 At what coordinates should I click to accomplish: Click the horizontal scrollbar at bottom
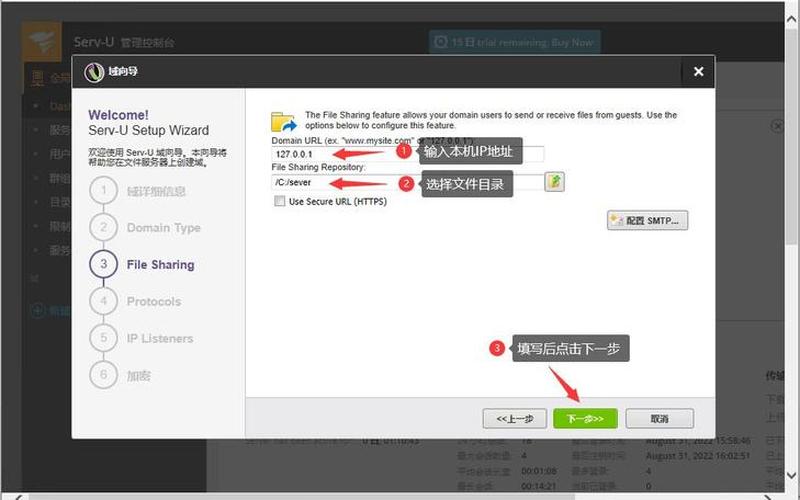[302, 496]
